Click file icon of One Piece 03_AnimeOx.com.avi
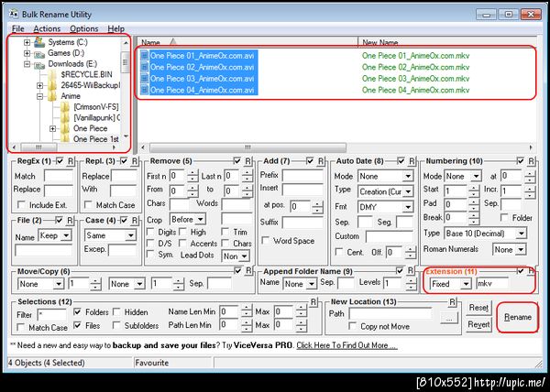The image size is (550, 392). coord(145,79)
